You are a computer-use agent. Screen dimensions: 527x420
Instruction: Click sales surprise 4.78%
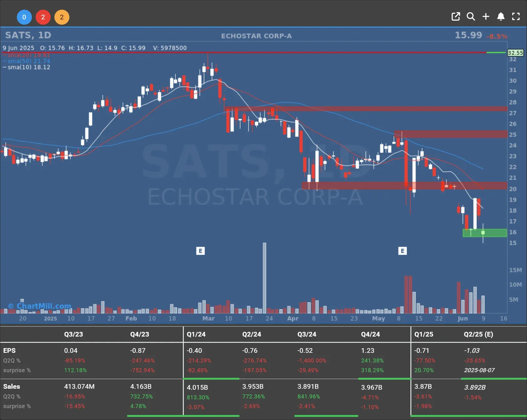(x=138, y=406)
